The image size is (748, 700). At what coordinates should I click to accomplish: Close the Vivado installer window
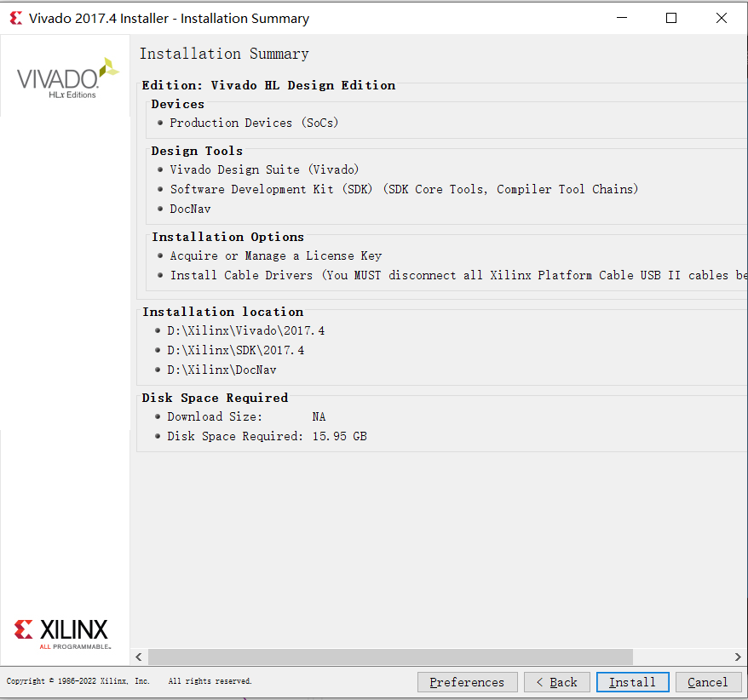click(721, 18)
